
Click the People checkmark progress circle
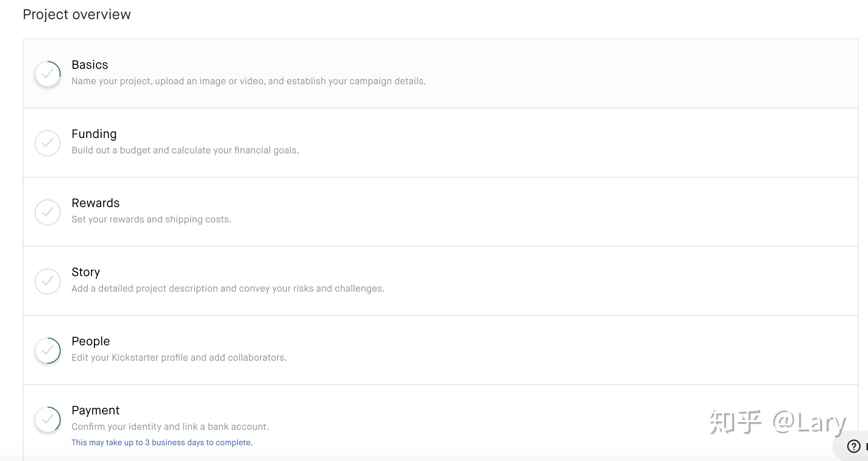click(x=48, y=350)
